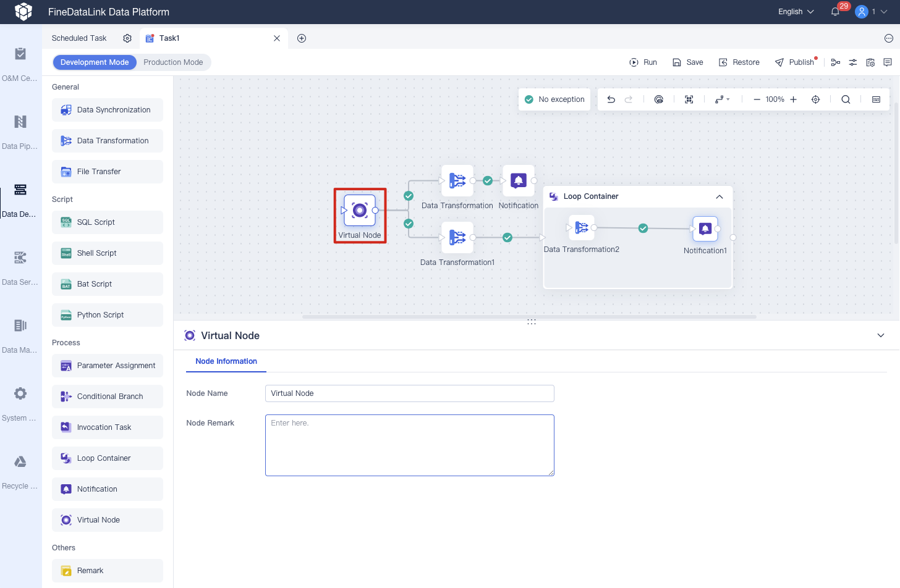The image size is (900, 588).
Task: Publish the task
Action: point(796,62)
